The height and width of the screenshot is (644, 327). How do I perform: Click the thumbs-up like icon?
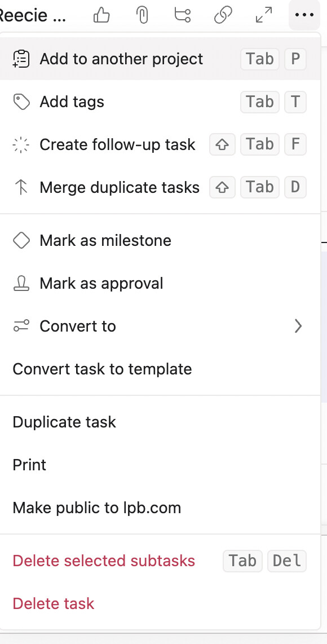pyautogui.click(x=101, y=16)
